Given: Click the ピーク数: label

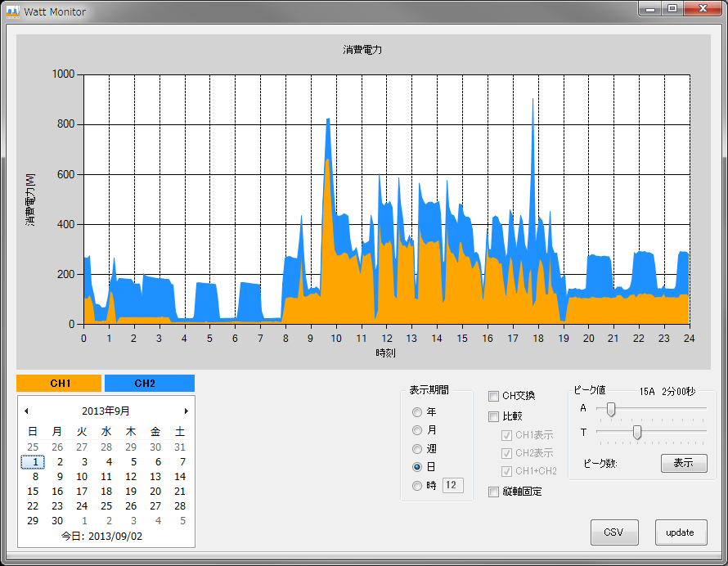Looking at the screenshot, I should [600, 464].
